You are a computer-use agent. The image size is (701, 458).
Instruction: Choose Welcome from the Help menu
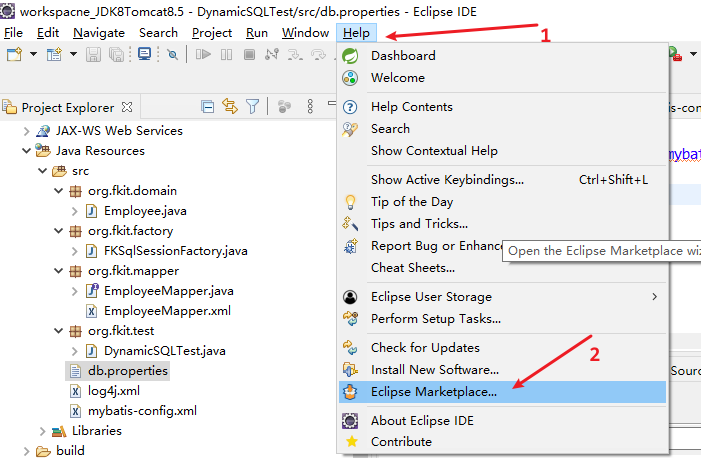point(503,78)
